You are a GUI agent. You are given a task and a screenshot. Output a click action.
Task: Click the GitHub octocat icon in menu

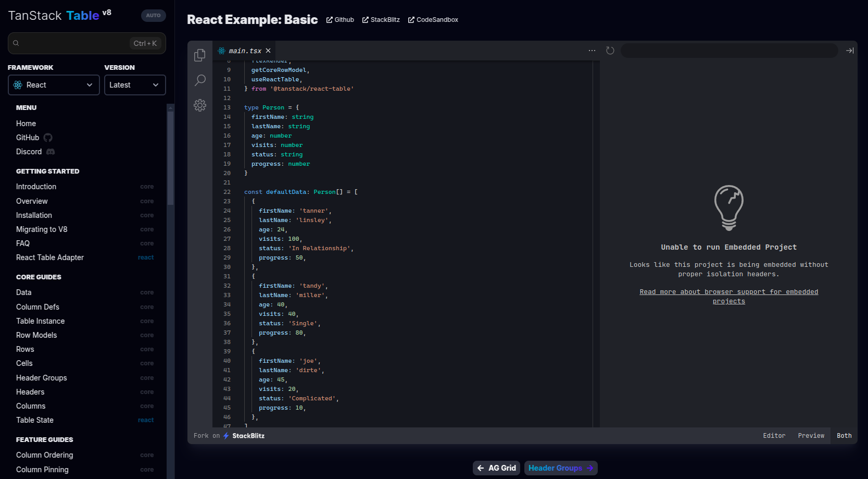[x=48, y=138]
